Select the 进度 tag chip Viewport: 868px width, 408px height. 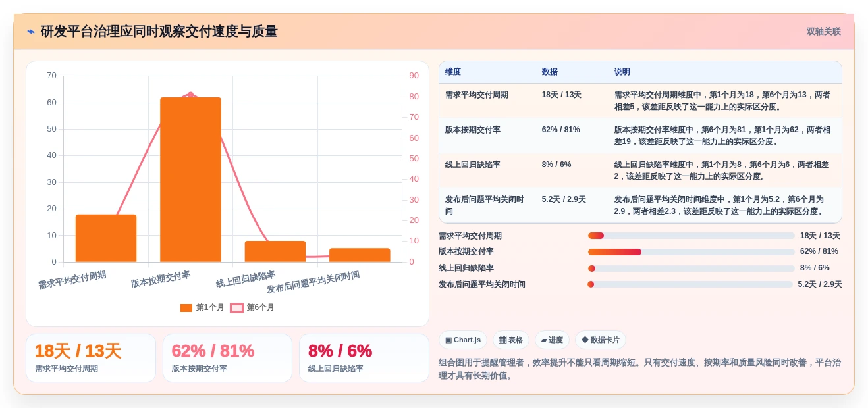click(x=552, y=340)
